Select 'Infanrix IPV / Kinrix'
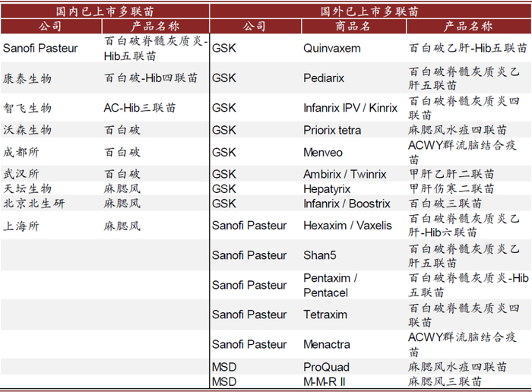 (x=350, y=108)
